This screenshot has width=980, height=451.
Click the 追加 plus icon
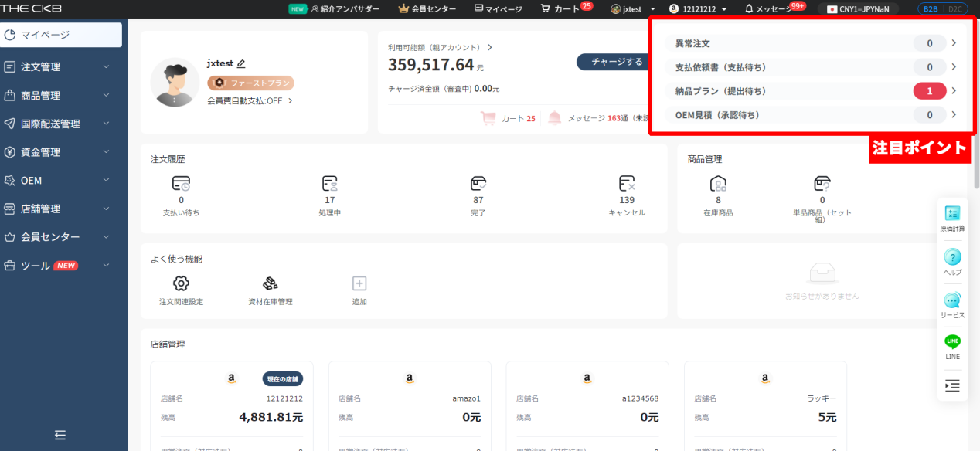pyautogui.click(x=359, y=283)
